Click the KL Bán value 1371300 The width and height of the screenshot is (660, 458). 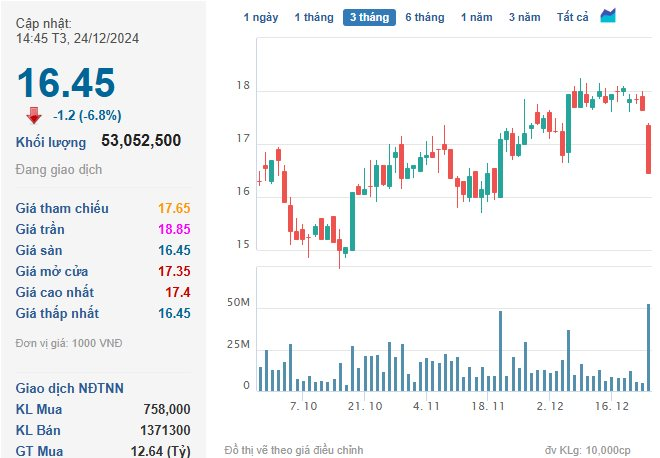click(165, 430)
